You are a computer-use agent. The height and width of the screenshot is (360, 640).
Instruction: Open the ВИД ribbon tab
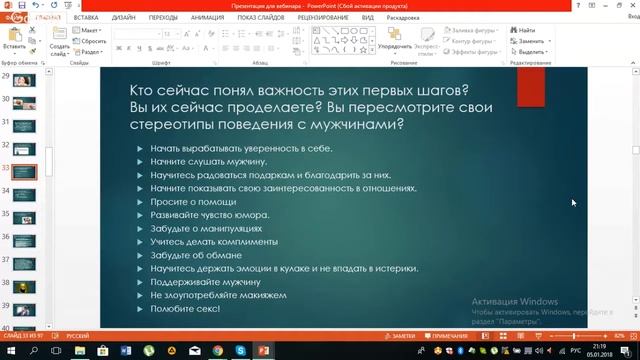coord(368,18)
